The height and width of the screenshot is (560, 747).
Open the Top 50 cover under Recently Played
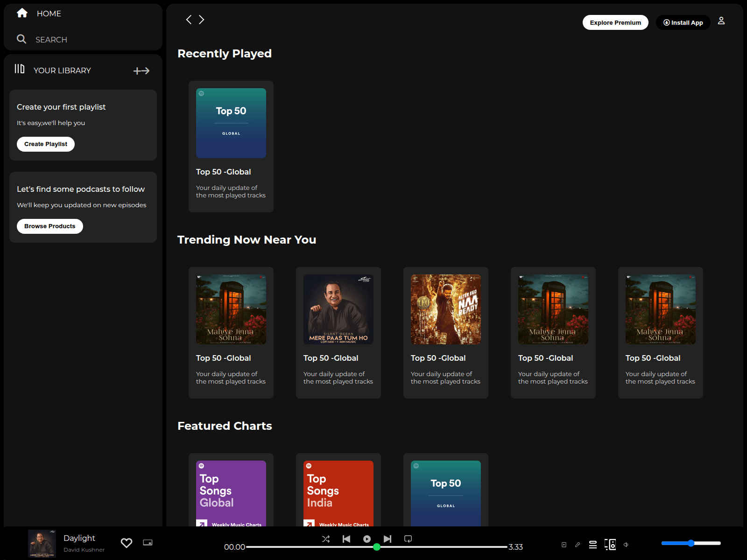point(231,123)
